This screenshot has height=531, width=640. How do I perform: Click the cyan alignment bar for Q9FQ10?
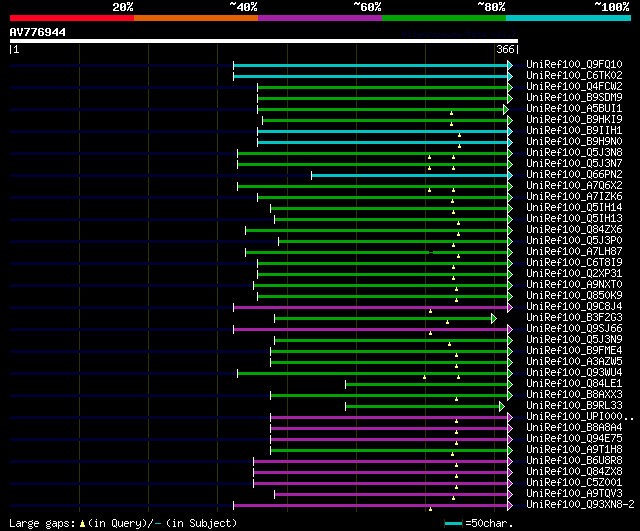371,65
